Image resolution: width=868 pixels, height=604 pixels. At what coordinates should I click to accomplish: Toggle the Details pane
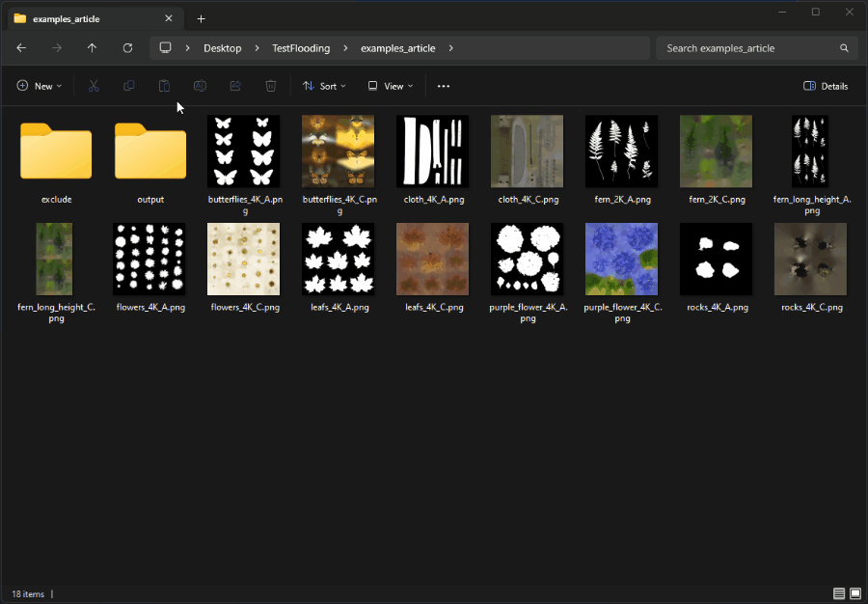[826, 86]
